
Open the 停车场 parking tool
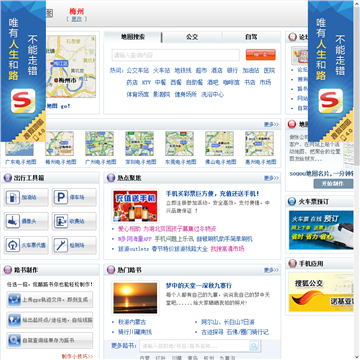pos(74,197)
